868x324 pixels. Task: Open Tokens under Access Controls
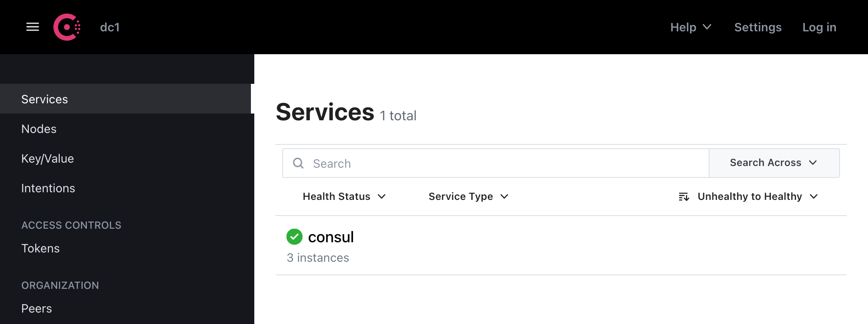click(40, 248)
